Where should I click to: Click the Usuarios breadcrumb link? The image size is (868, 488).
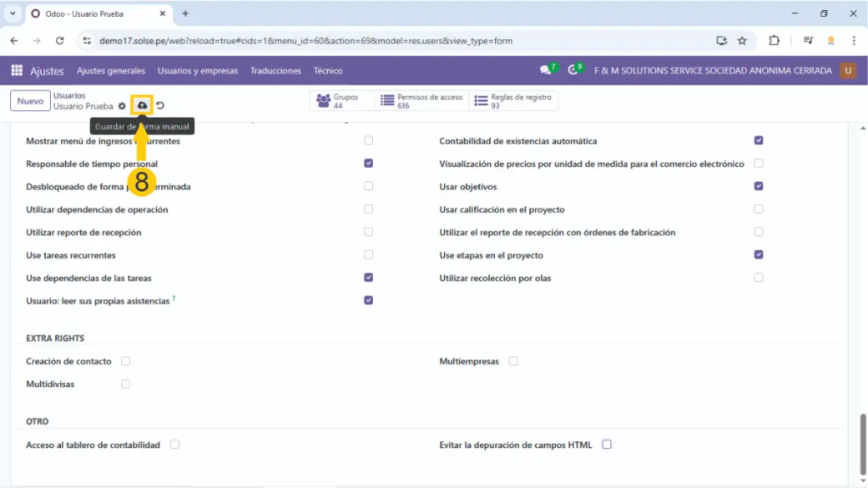coord(70,96)
